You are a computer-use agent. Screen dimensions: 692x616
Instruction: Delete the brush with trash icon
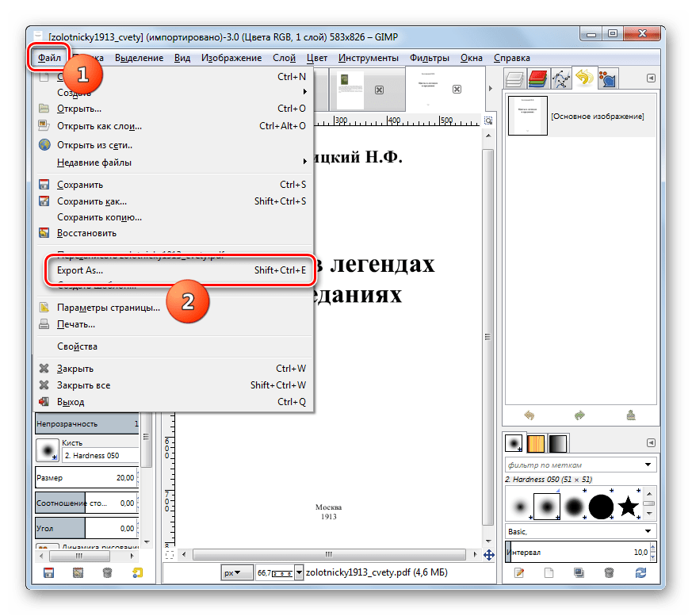pyautogui.click(x=609, y=572)
